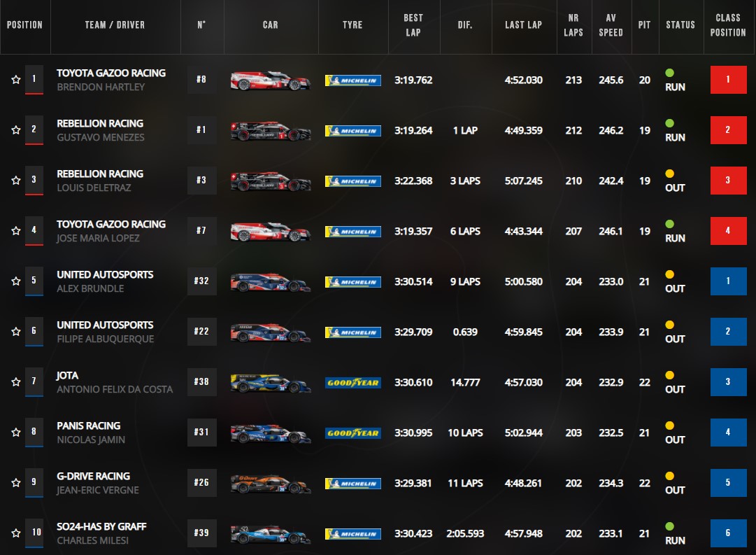Viewport: 756px width, 555px height.
Task: Open the Toyota #8 car image
Action: click(x=270, y=80)
